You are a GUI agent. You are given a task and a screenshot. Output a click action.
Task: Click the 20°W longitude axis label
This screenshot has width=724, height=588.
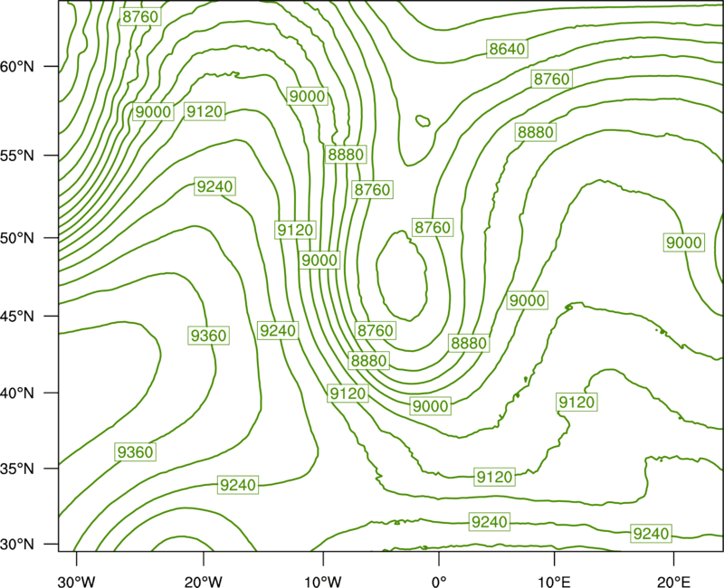[x=204, y=582]
